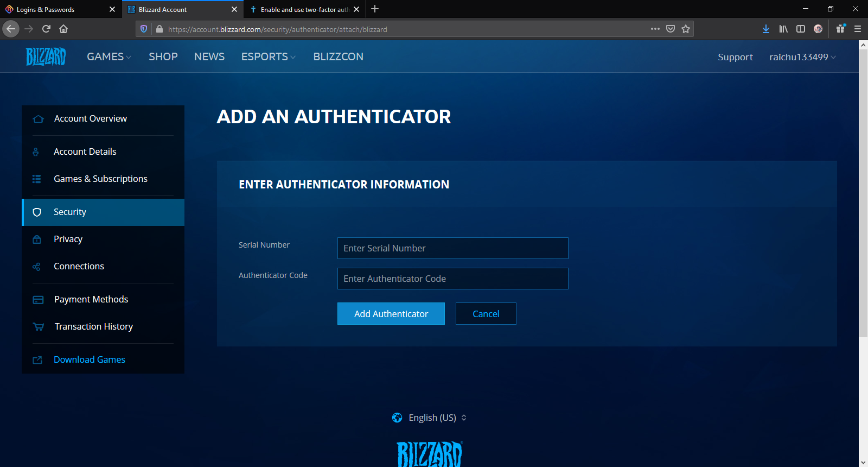
Task: Bookmark this page with the star
Action: pyautogui.click(x=686, y=29)
